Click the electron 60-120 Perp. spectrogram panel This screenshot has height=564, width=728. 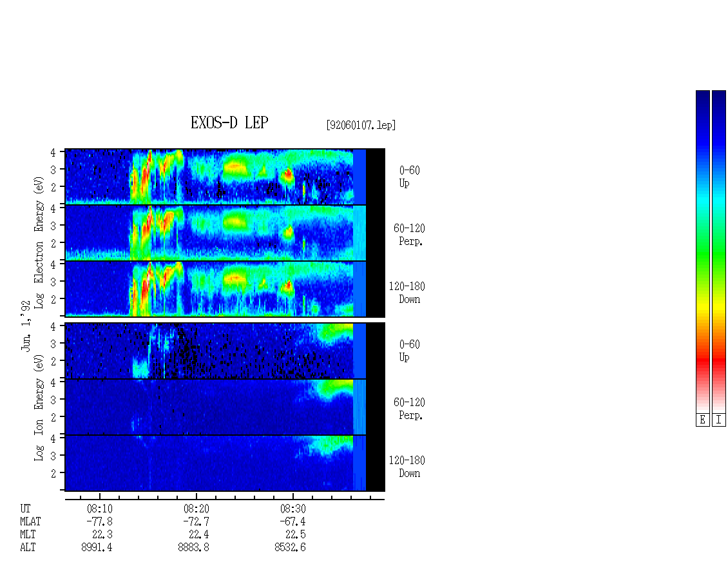point(225,233)
